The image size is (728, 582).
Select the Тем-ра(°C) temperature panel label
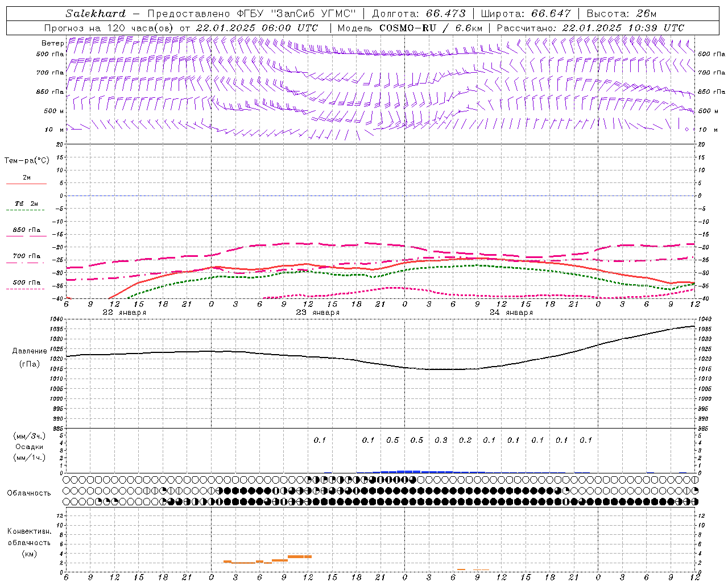(x=27, y=160)
